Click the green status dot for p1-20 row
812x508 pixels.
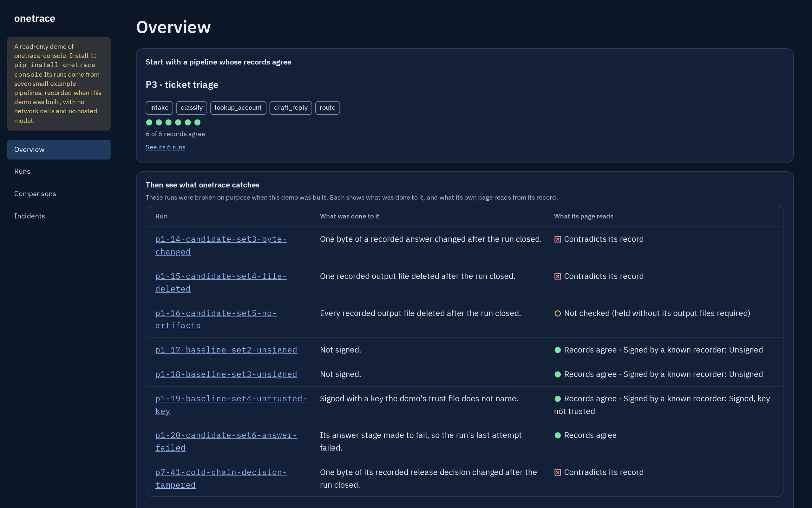pos(557,435)
